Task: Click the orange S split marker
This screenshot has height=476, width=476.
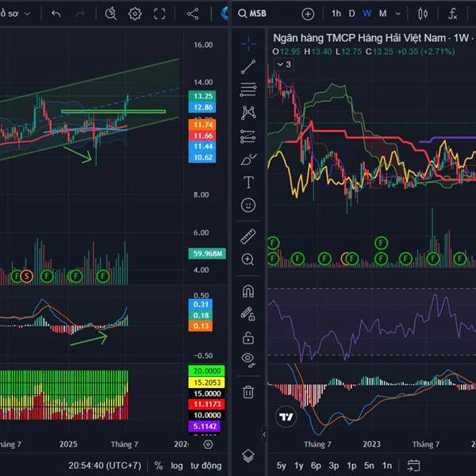Action: click(x=27, y=276)
